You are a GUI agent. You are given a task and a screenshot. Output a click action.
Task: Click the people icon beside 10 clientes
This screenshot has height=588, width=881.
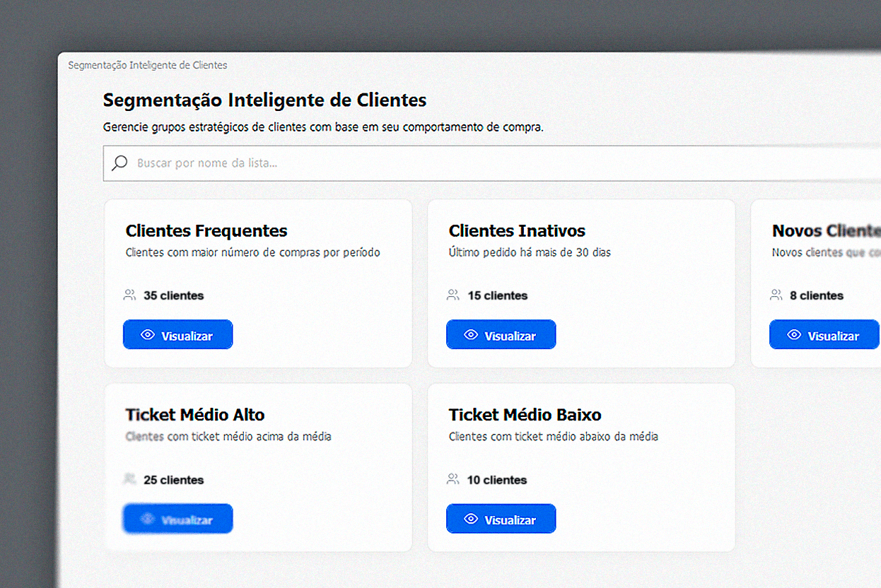coord(453,479)
